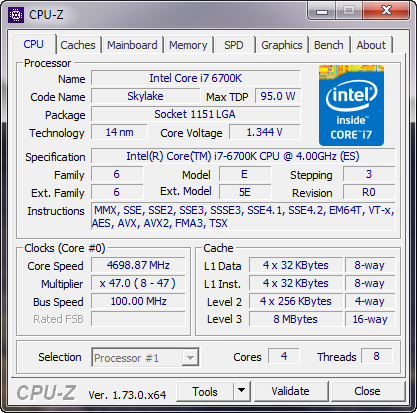Click the Validate button

290,391
